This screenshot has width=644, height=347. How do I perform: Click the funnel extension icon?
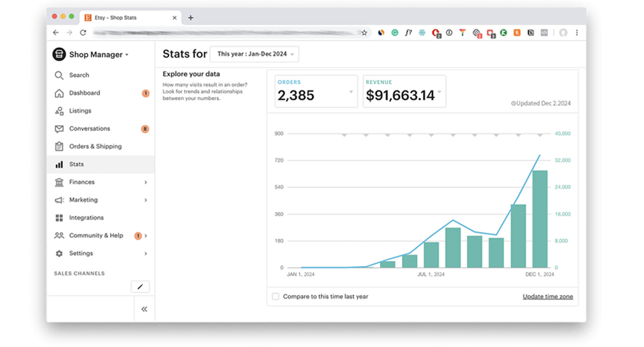click(x=462, y=33)
